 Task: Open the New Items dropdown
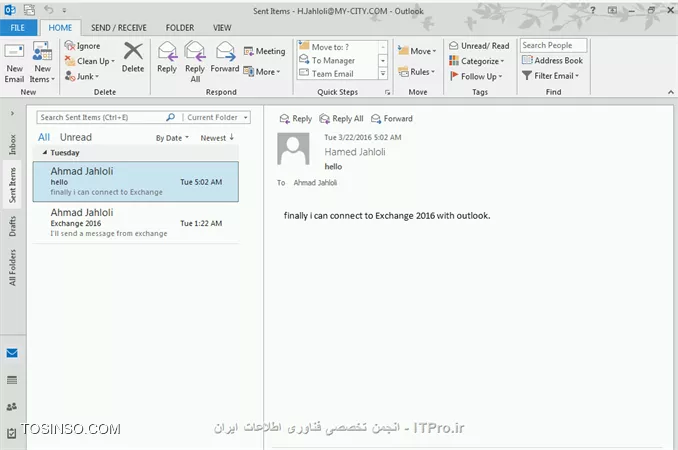(42, 63)
